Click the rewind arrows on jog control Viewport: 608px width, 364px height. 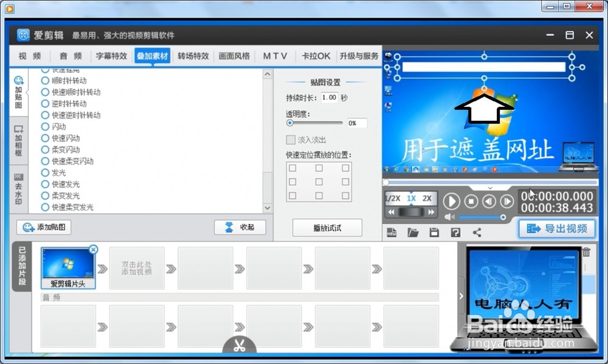coord(391,212)
